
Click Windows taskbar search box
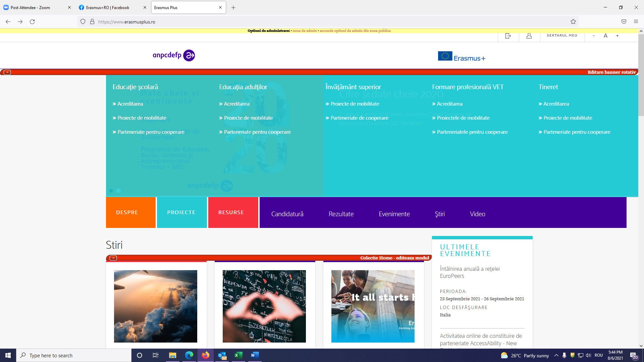tap(74, 355)
